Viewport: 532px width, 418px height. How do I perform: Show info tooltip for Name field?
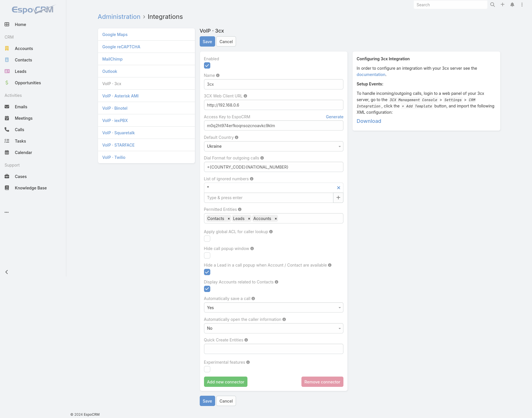(218, 75)
